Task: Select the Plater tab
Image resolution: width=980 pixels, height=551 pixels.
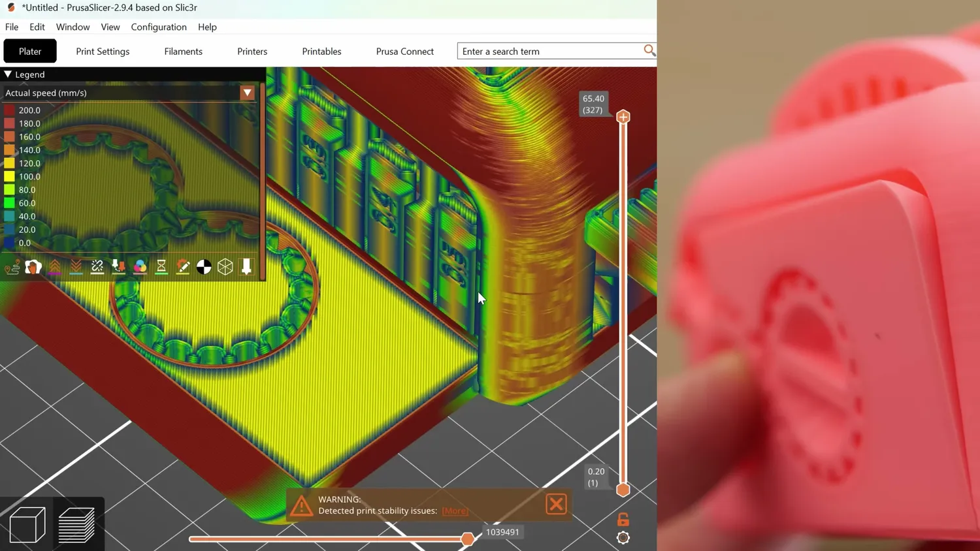Action: pos(30,51)
